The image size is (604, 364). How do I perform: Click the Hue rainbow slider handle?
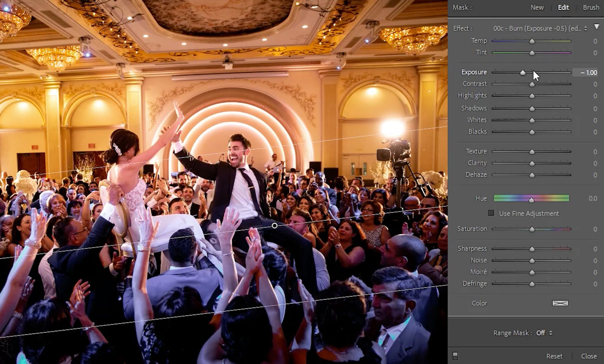click(532, 198)
